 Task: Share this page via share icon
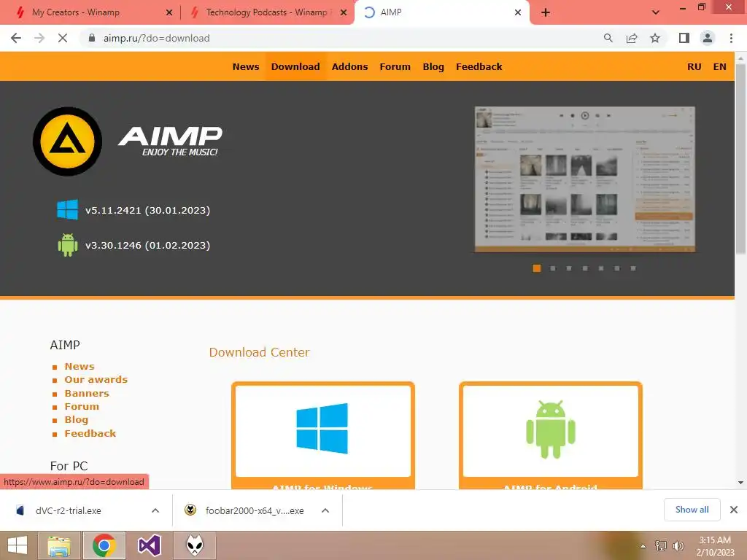click(x=632, y=38)
